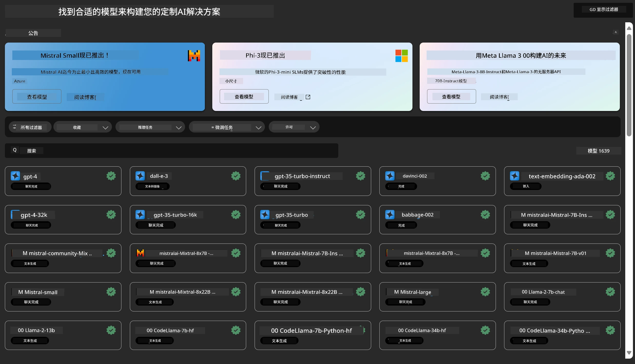Click the Microsoft logo on the Phi-3 announcement
This screenshot has width=635, height=364.
401,56
